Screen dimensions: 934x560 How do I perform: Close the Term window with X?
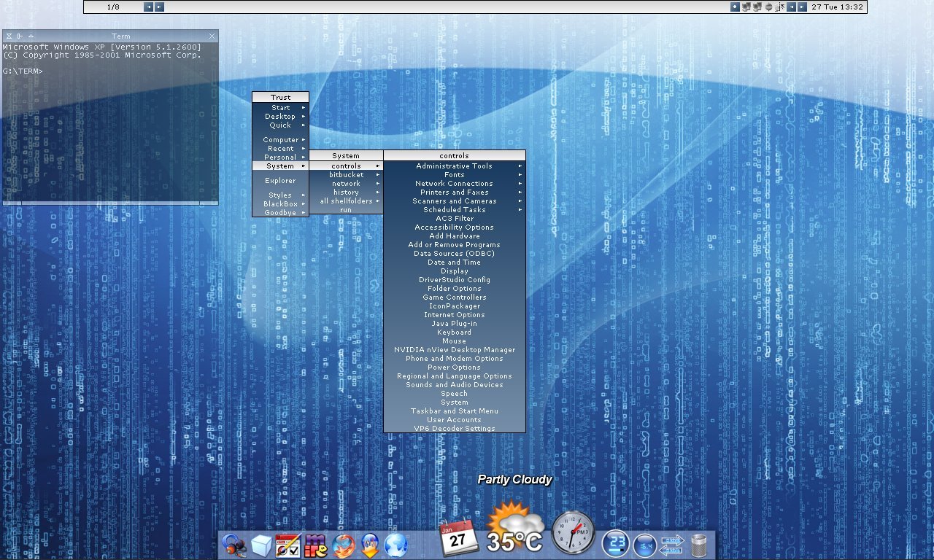point(212,36)
